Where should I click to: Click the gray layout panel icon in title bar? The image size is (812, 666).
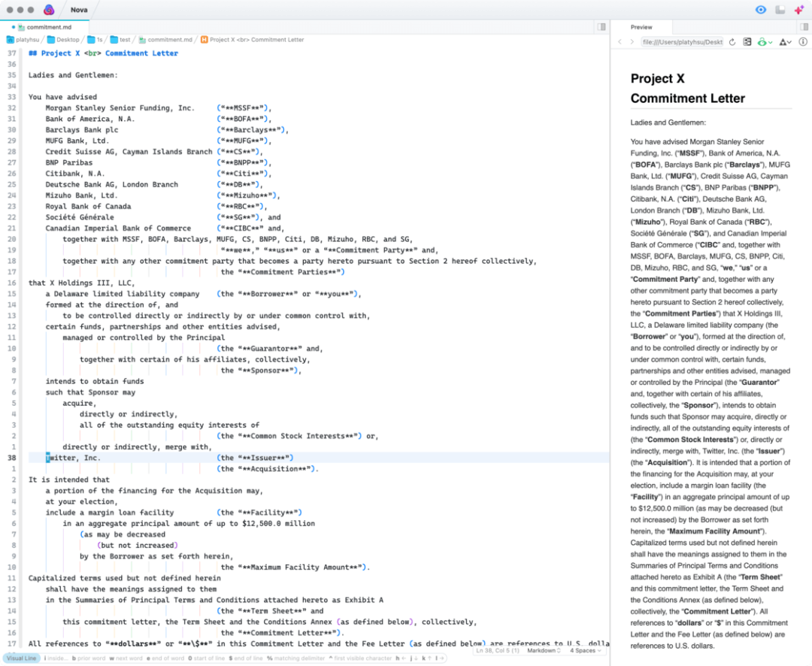(x=780, y=9)
